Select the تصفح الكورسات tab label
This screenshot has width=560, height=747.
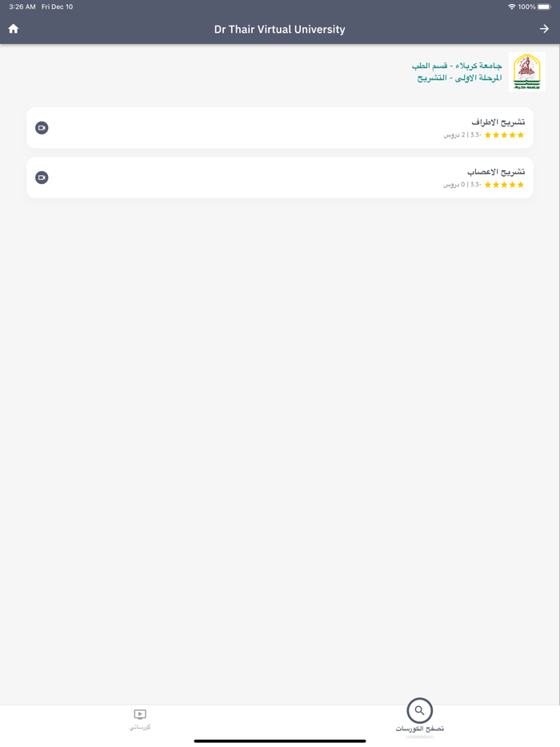pos(419,729)
